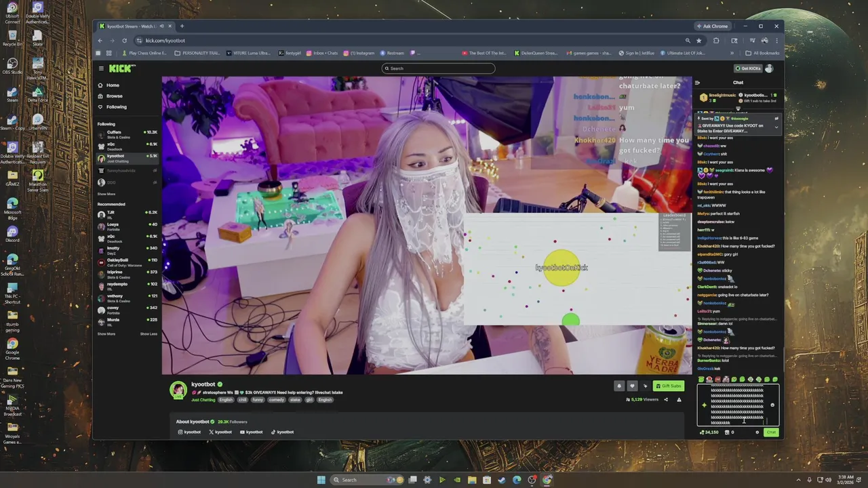Open All Bookmarks folder
868x488 pixels.
click(x=762, y=53)
